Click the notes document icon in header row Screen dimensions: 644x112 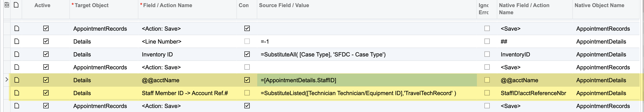click(x=16, y=5)
